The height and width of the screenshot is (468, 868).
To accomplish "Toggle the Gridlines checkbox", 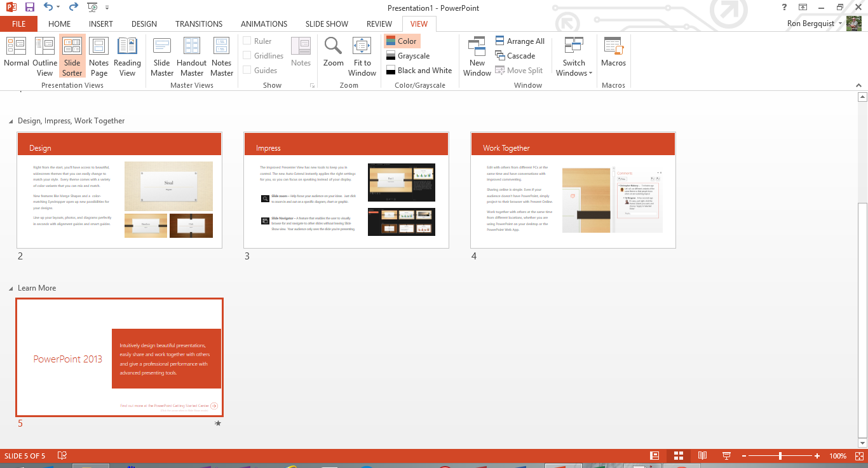I will tap(247, 56).
